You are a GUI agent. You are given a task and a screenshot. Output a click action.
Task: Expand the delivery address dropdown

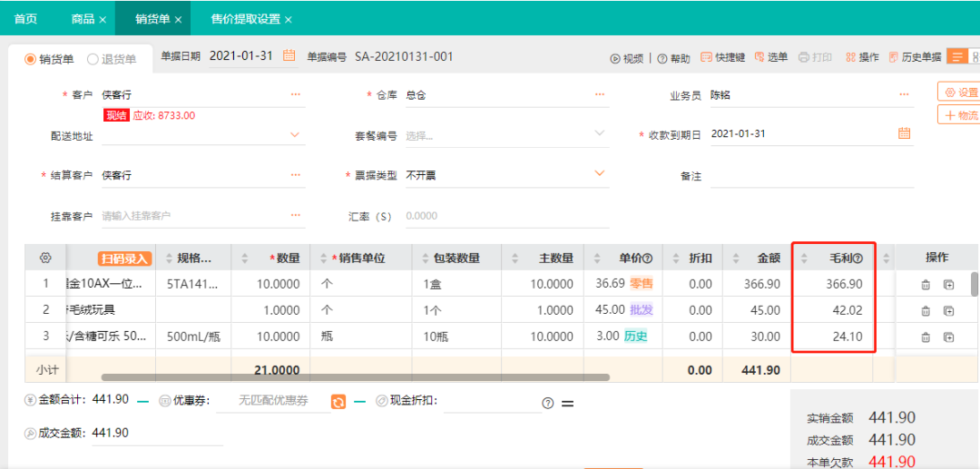(295, 134)
